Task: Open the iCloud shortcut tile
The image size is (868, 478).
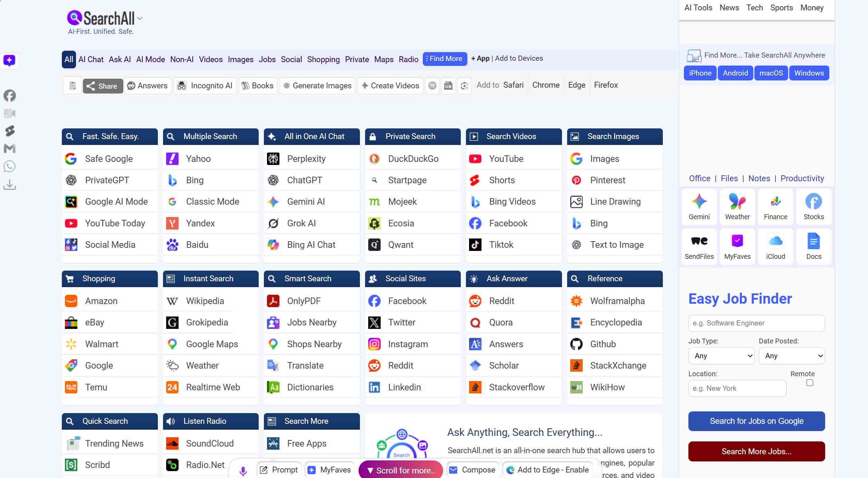Action: pos(775,246)
